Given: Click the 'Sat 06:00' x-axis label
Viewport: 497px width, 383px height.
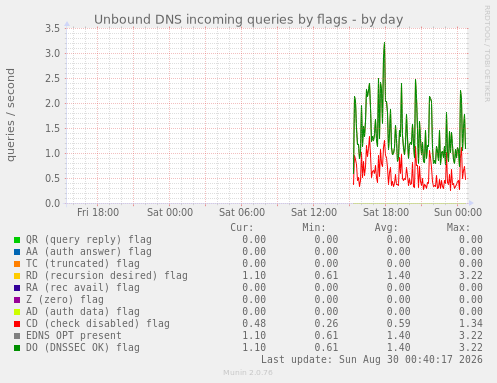Looking at the screenshot, I should click(x=242, y=212).
